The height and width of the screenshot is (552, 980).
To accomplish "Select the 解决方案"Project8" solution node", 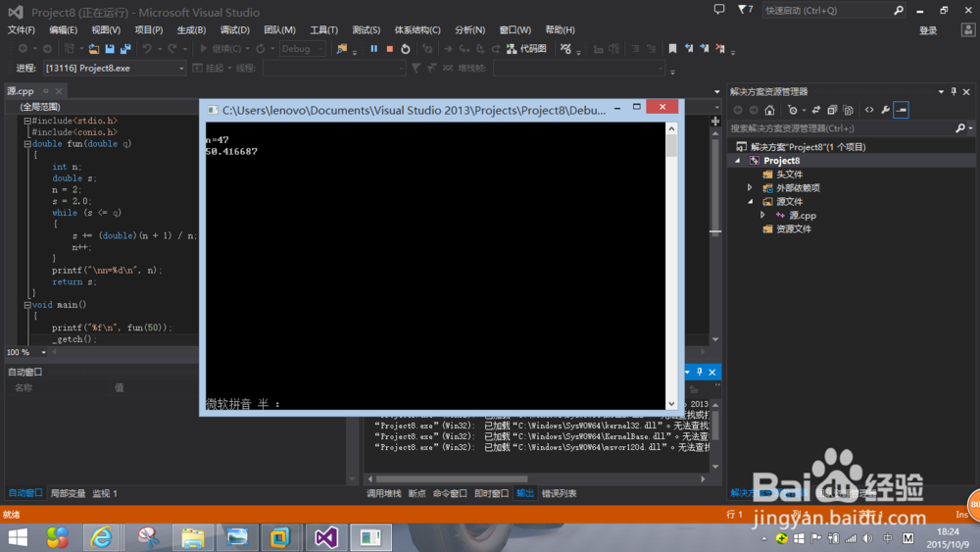I will pyautogui.click(x=808, y=147).
